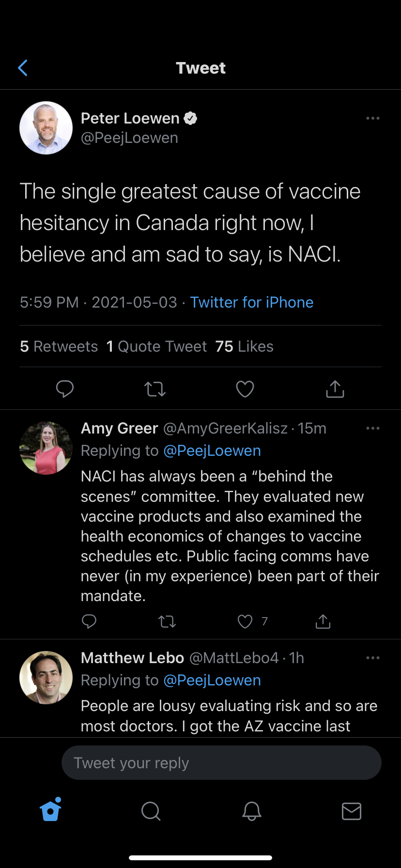Open more options on Amy Greer's reply
Viewport: 401px width, 868px height.
tap(373, 428)
